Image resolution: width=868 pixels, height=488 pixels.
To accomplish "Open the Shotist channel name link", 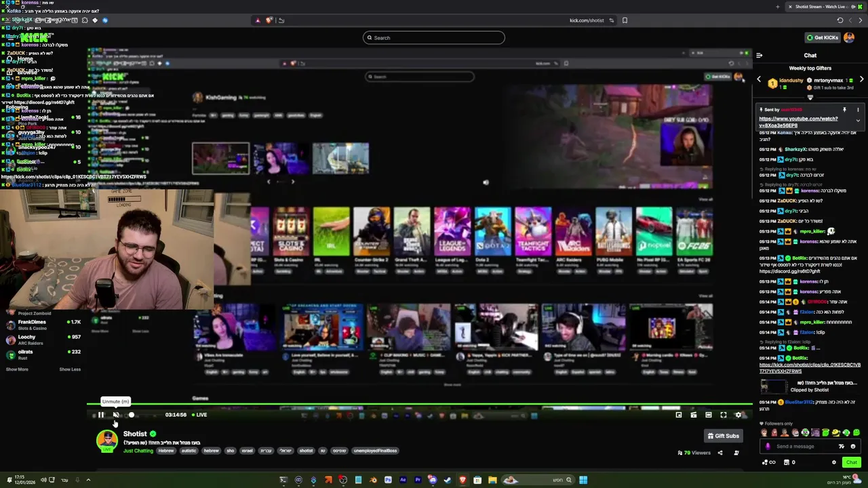I will (x=135, y=434).
